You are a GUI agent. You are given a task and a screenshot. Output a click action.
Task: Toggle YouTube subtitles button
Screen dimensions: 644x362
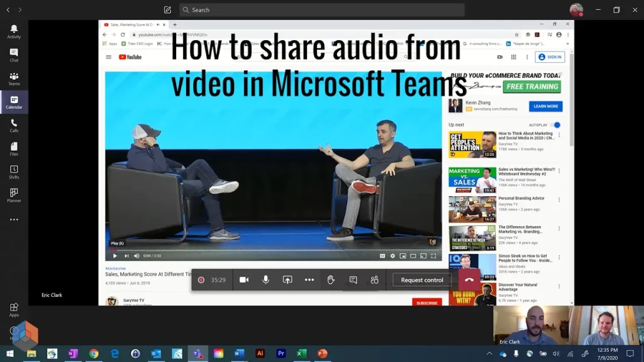pyautogui.click(x=382, y=256)
